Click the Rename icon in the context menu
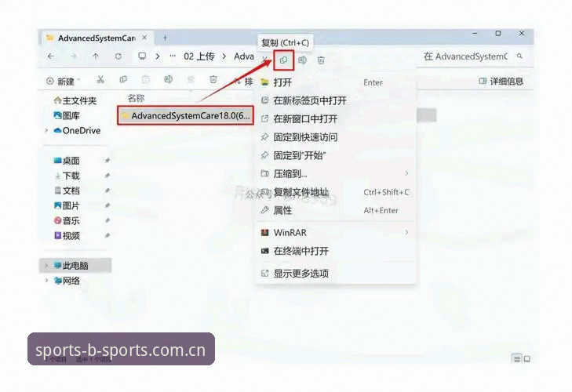This screenshot has height=392, width=572. 302,60
